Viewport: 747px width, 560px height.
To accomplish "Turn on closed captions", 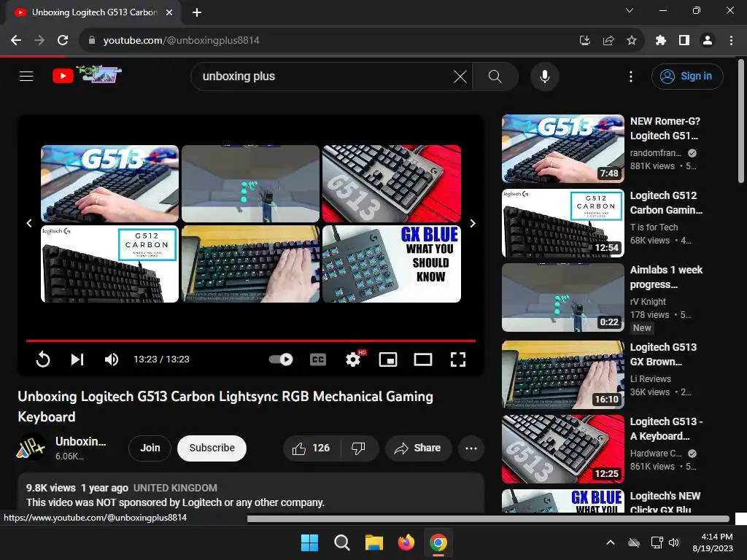I will (318, 359).
